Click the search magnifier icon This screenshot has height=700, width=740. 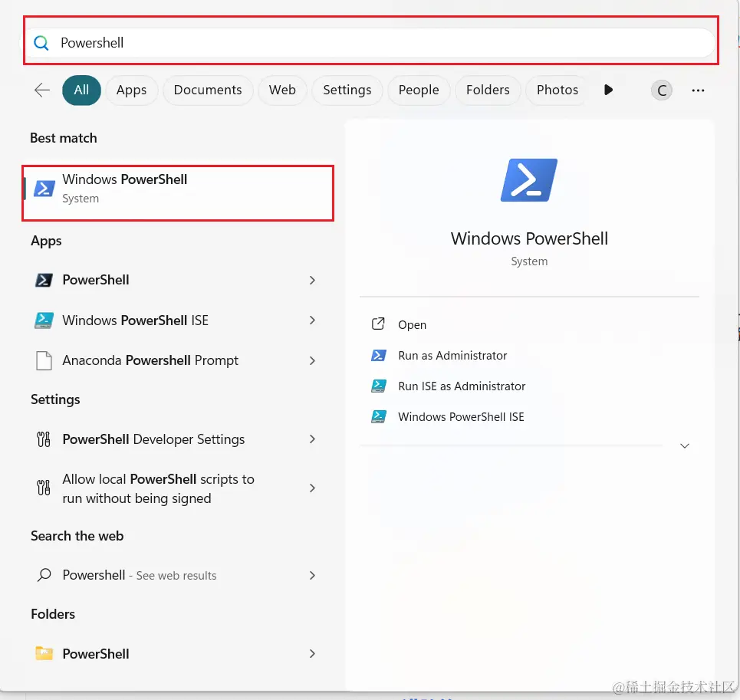(41, 43)
